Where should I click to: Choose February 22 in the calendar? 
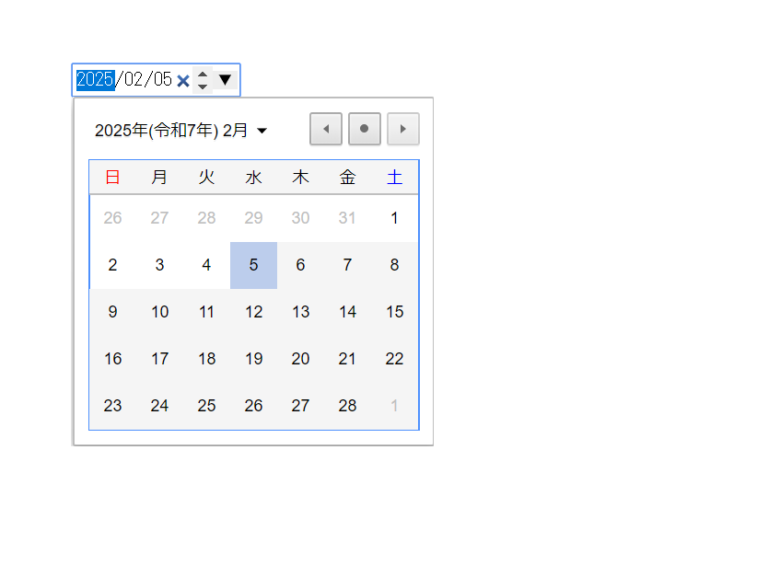pyautogui.click(x=395, y=359)
